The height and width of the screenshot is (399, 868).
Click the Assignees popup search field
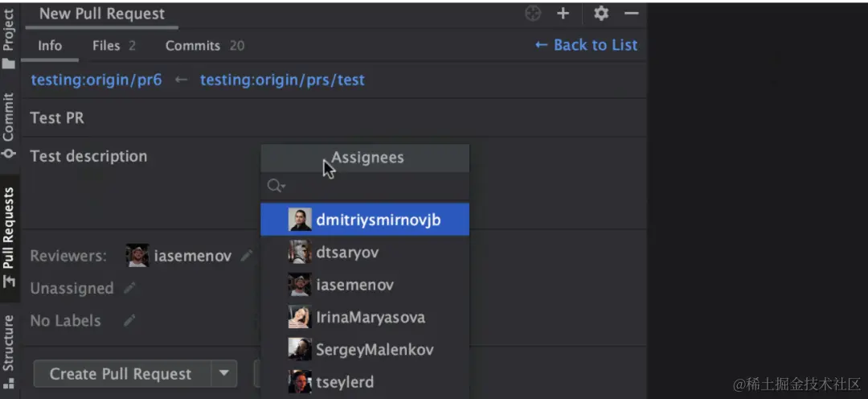pos(366,186)
